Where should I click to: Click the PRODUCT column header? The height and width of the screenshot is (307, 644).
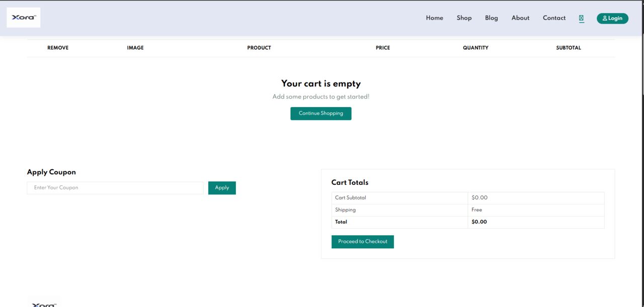pos(259,48)
